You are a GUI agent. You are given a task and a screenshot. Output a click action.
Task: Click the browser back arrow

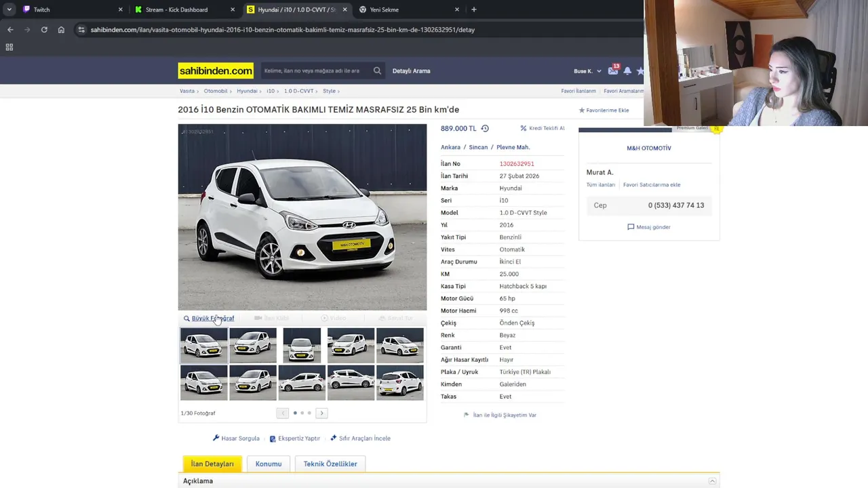click(10, 30)
